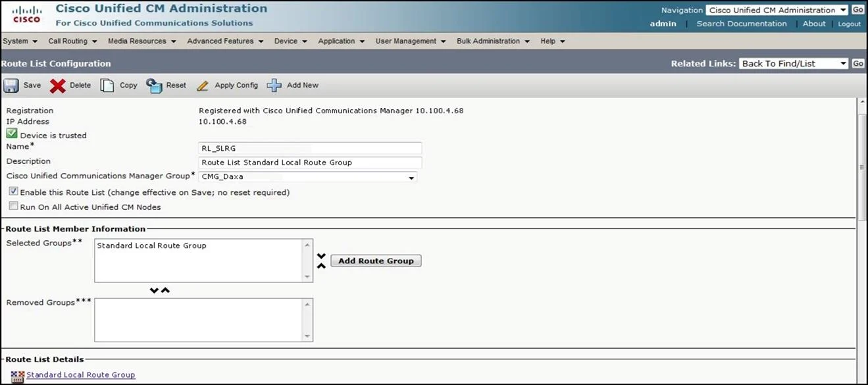Open the Call Routing menu
The height and width of the screenshot is (385, 868).
click(72, 41)
